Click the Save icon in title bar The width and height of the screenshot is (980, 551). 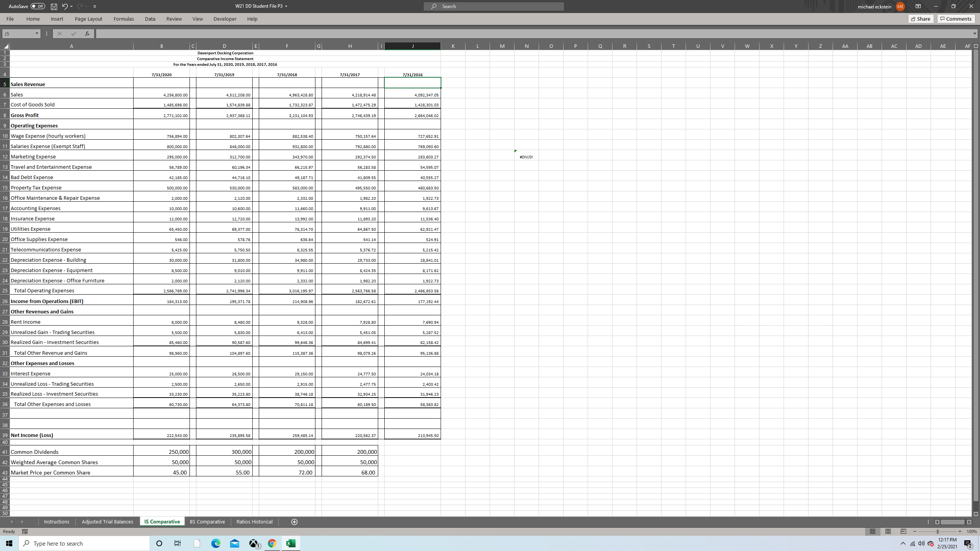point(54,7)
